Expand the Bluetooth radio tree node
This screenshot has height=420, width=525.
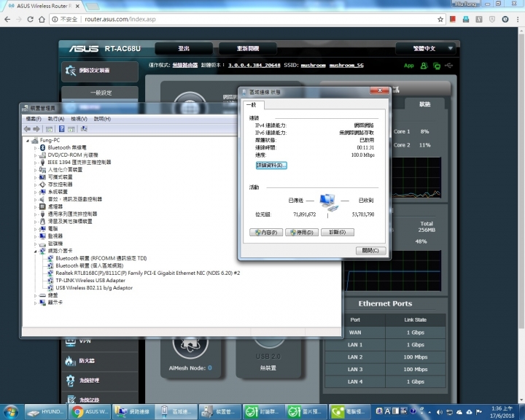tap(36, 148)
